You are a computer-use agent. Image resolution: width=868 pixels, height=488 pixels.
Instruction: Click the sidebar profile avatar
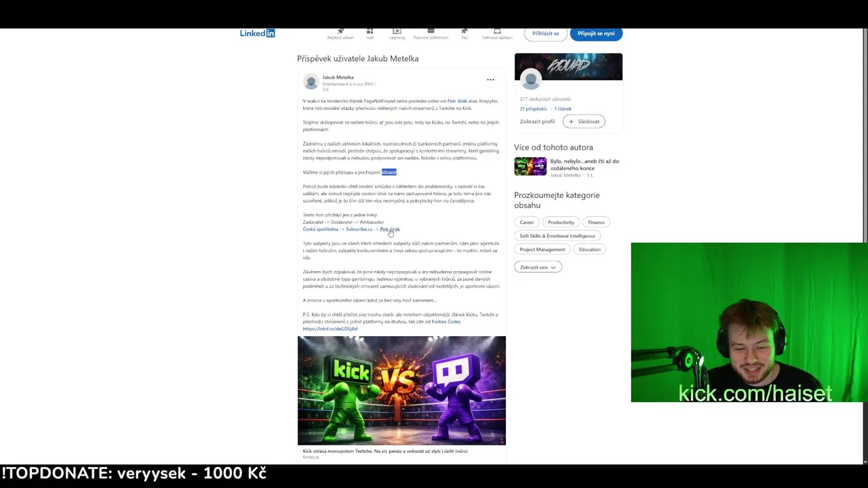click(531, 80)
